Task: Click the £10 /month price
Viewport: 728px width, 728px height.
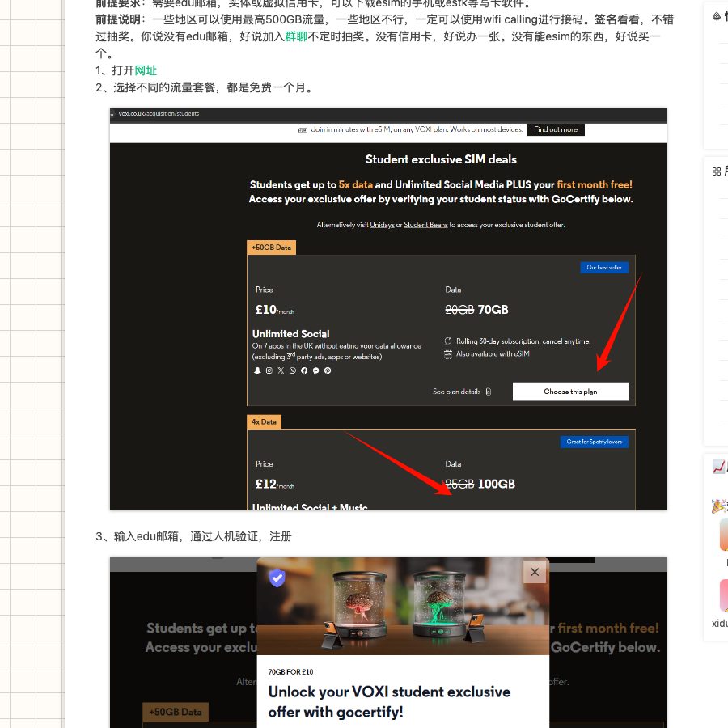Action: point(275,310)
